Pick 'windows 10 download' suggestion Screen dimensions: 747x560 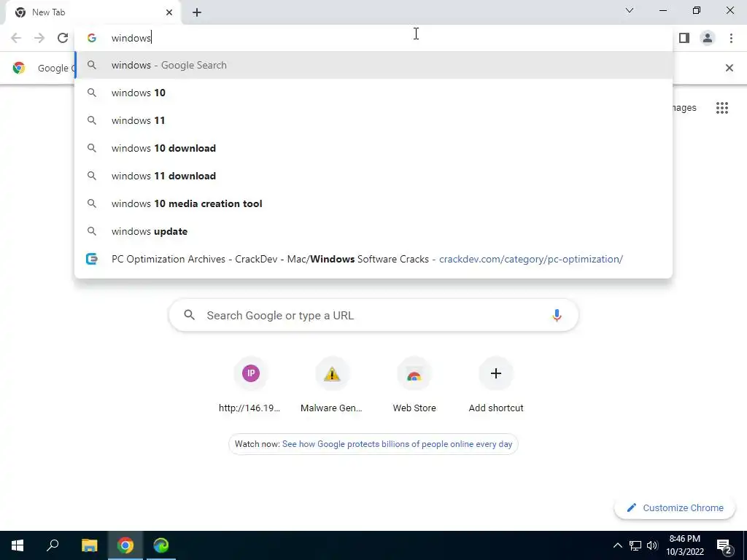(x=373, y=148)
